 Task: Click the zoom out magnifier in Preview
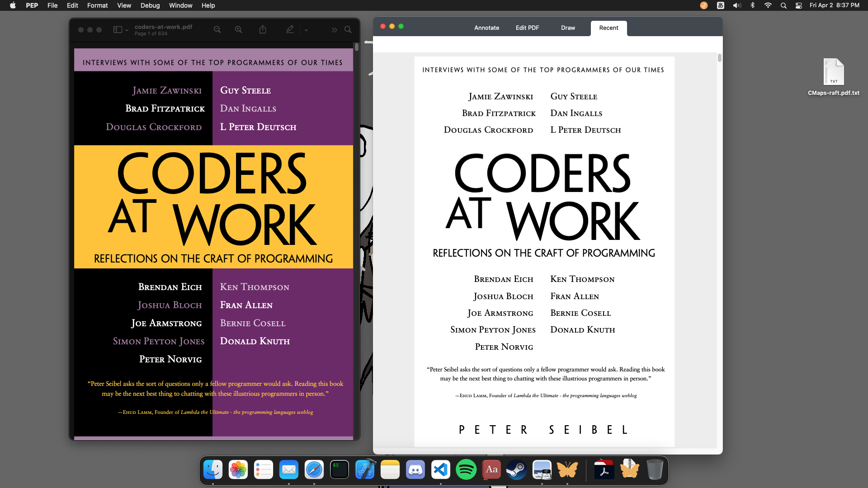(217, 30)
